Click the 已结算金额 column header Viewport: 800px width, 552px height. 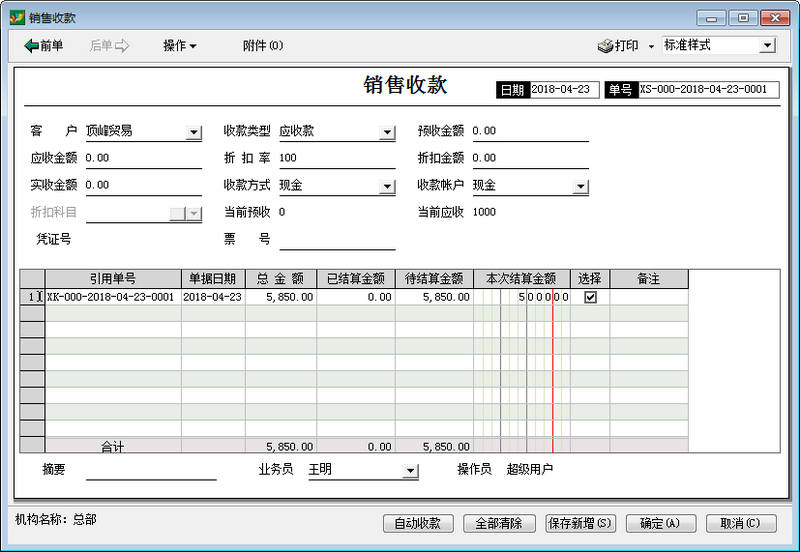click(x=356, y=279)
